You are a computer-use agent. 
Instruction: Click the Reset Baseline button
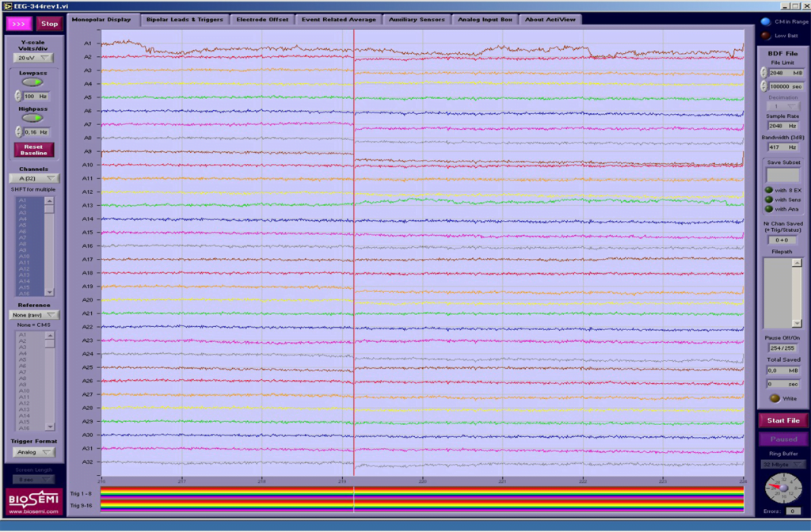tap(33, 150)
